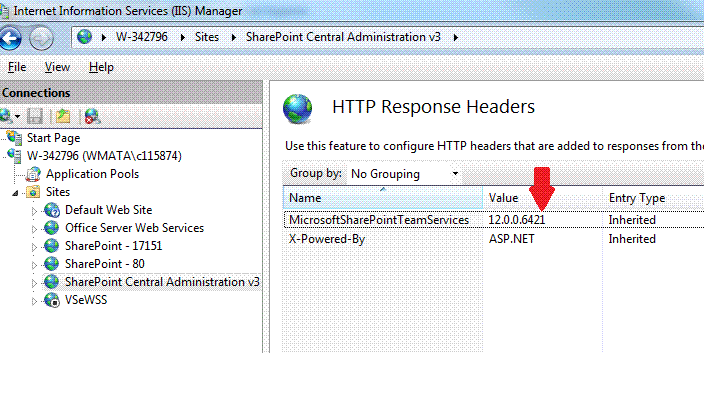Click the SharePoint - 80 globe icon
Viewport: 704px width, 398px height.
pyautogui.click(x=52, y=264)
